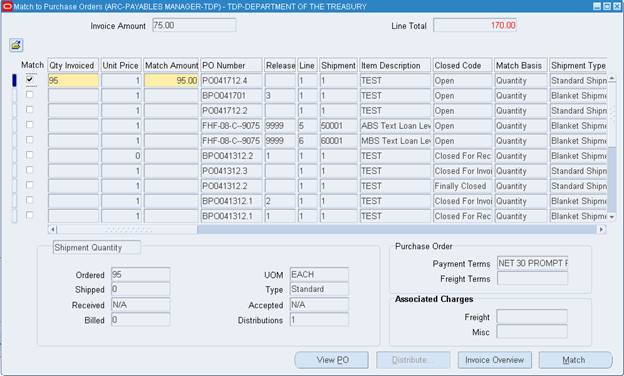The height and width of the screenshot is (376, 624).
Task: Check Match box for BPO041701 row
Action: click(29, 95)
